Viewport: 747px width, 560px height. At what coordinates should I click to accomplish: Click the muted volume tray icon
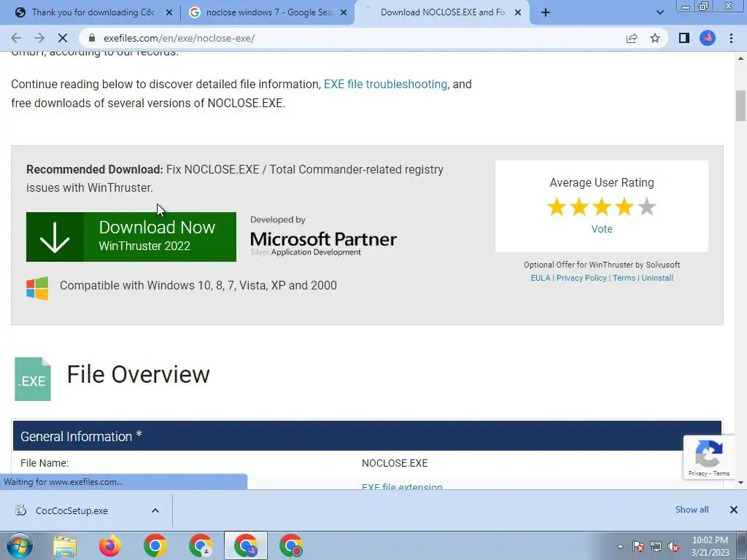pyautogui.click(x=673, y=546)
